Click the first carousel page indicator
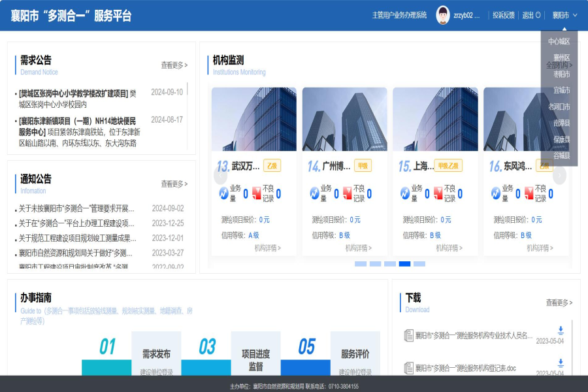The image size is (588, 392). coord(361,264)
